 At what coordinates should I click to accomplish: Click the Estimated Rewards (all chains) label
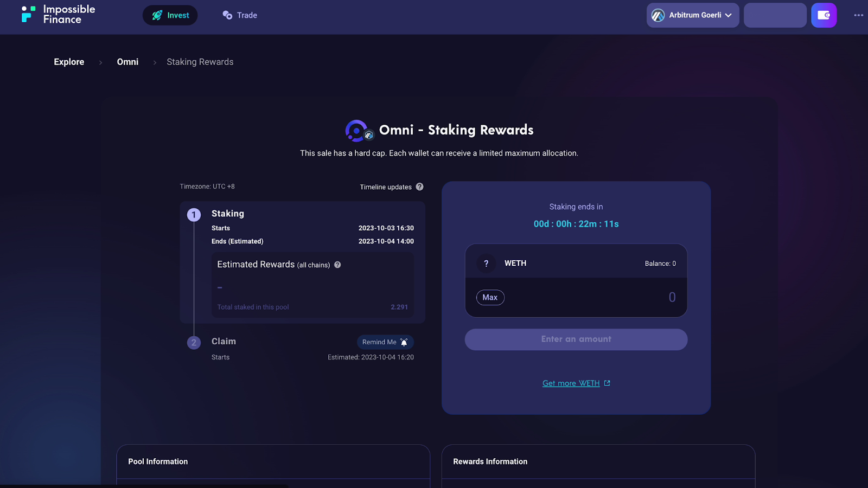tap(273, 265)
